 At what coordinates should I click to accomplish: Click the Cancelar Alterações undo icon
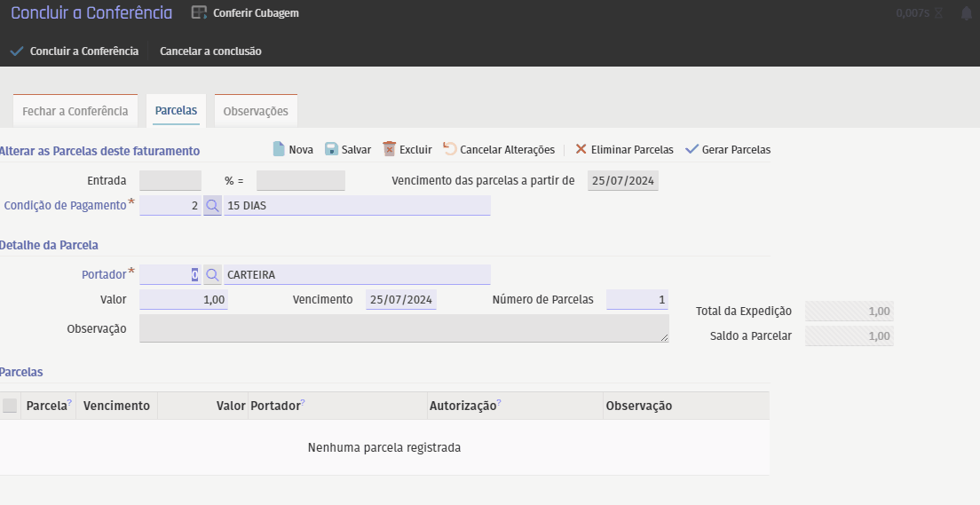pos(449,149)
